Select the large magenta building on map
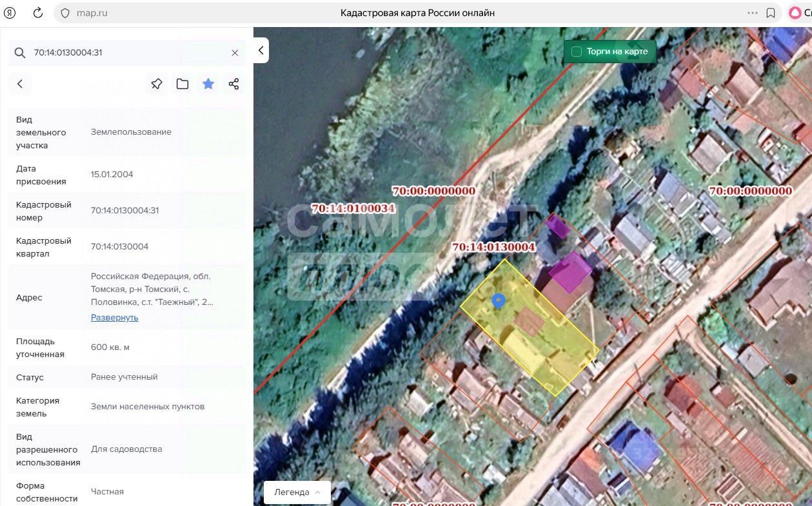The height and width of the screenshot is (506, 812). (x=570, y=271)
